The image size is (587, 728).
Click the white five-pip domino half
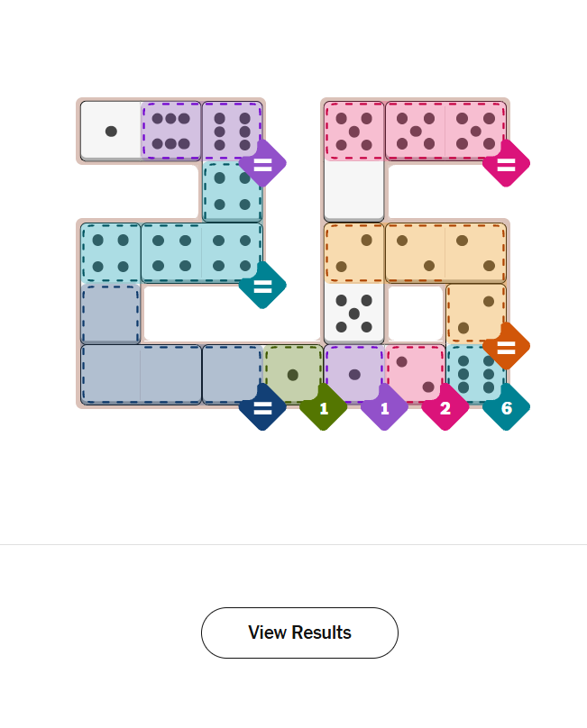click(354, 314)
